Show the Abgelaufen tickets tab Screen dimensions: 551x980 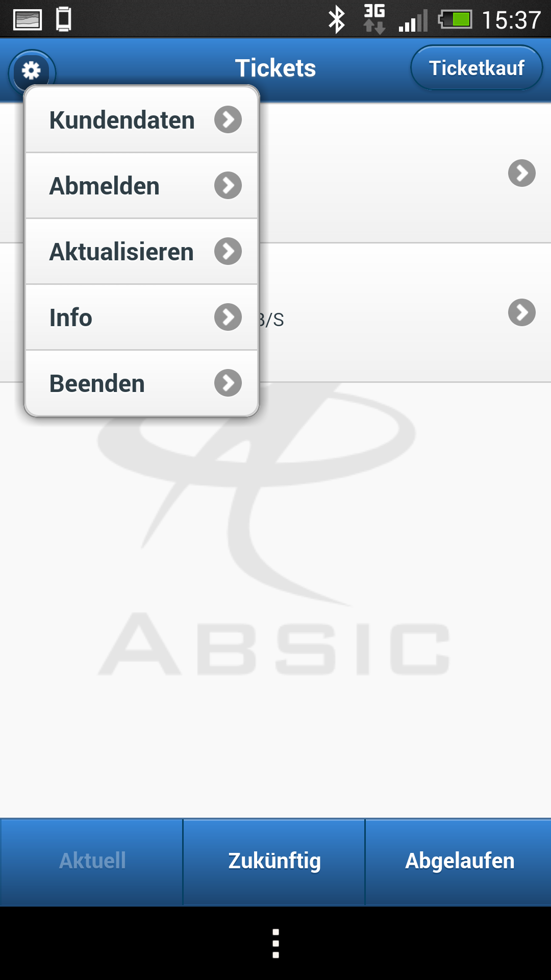pos(459,861)
